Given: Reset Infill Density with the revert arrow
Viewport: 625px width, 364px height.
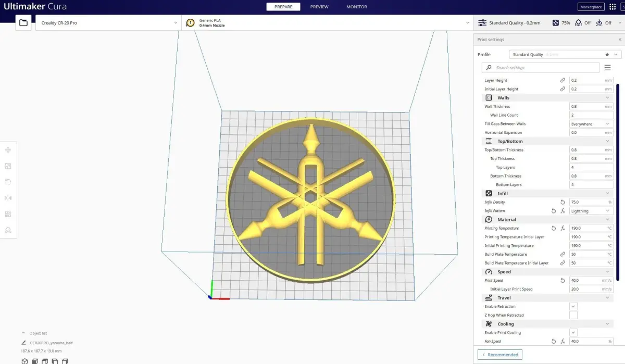Looking at the screenshot, I should pyautogui.click(x=562, y=202).
